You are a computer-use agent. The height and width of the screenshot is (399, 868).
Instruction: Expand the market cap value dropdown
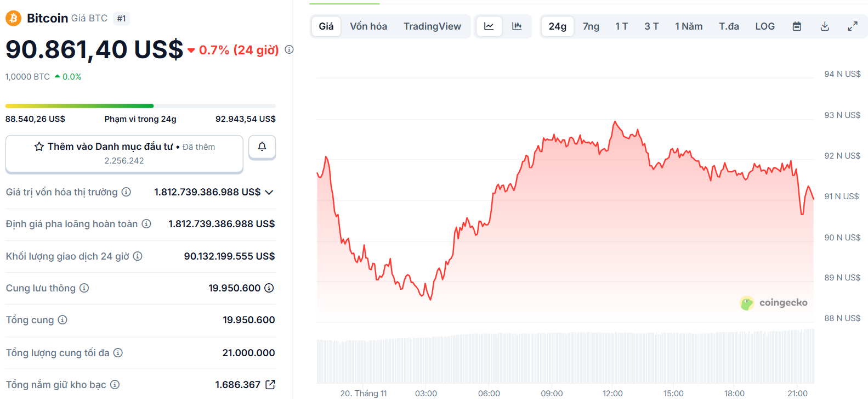(x=268, y=192)
